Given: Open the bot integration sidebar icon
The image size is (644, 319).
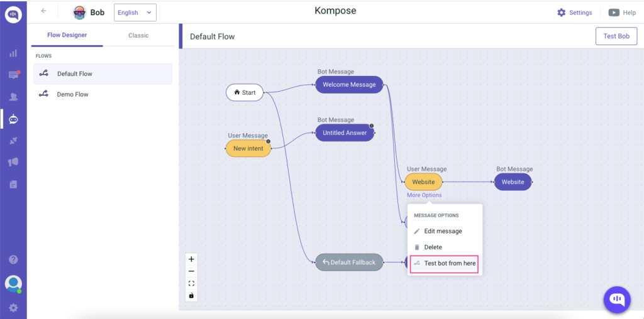Looking at the screenshot, I should (x=13, y=119).
